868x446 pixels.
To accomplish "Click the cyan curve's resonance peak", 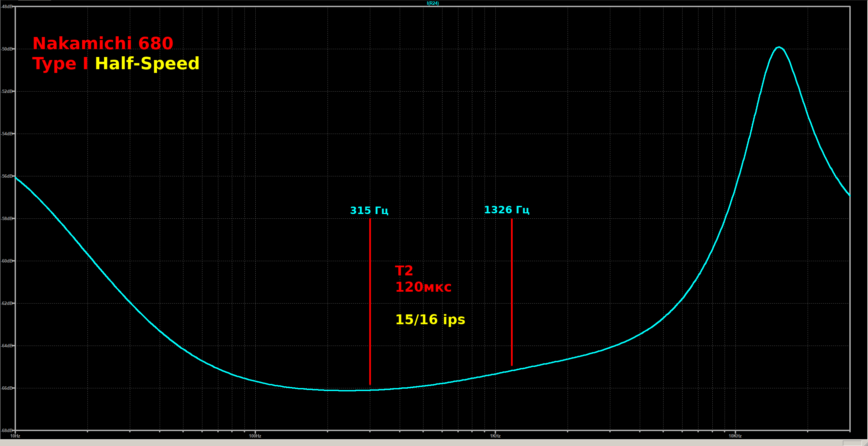I will (x=779, y=47).
